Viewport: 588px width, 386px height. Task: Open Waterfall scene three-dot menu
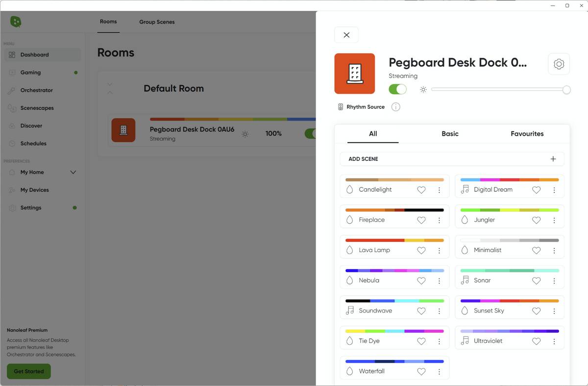[x=439, y=371]
